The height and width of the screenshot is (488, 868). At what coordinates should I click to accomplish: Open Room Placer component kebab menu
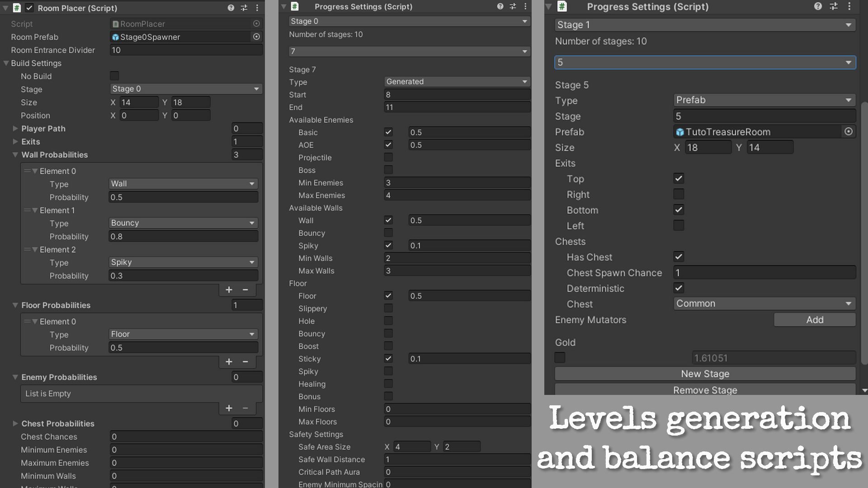257,8
